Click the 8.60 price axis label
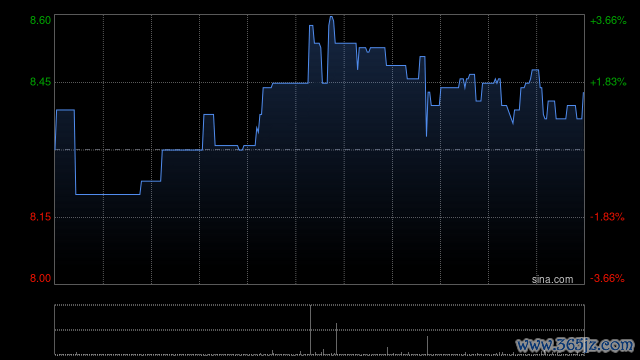The width and height of the screenshot is (640, 360). point(40,20)
